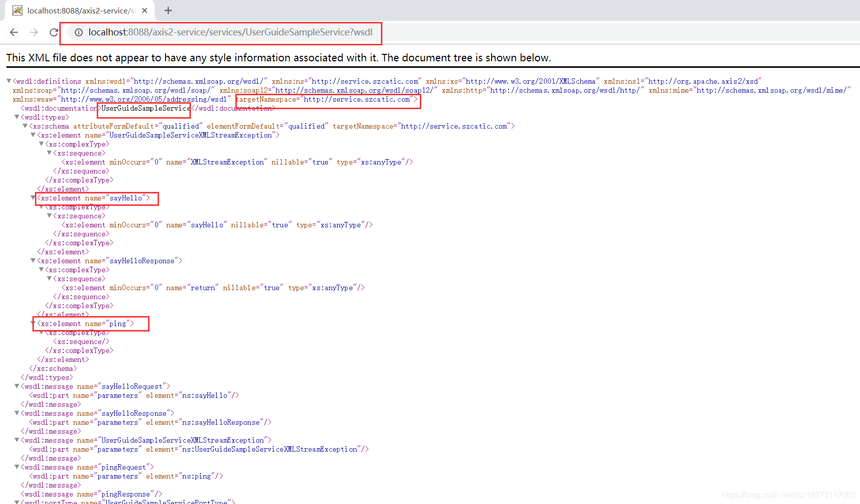Click the closing /wsdl:types tag

click(x=47, y=377)
